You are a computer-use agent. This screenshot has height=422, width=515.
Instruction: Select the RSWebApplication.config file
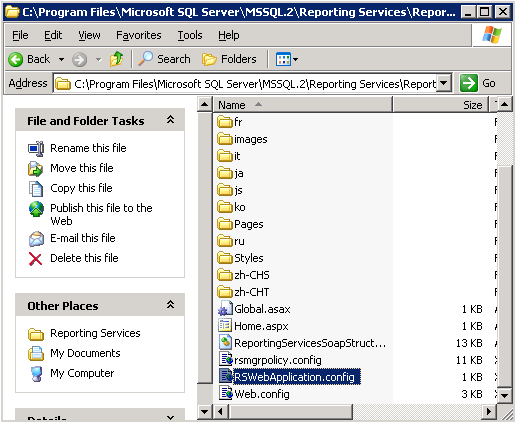pos(289,377)
